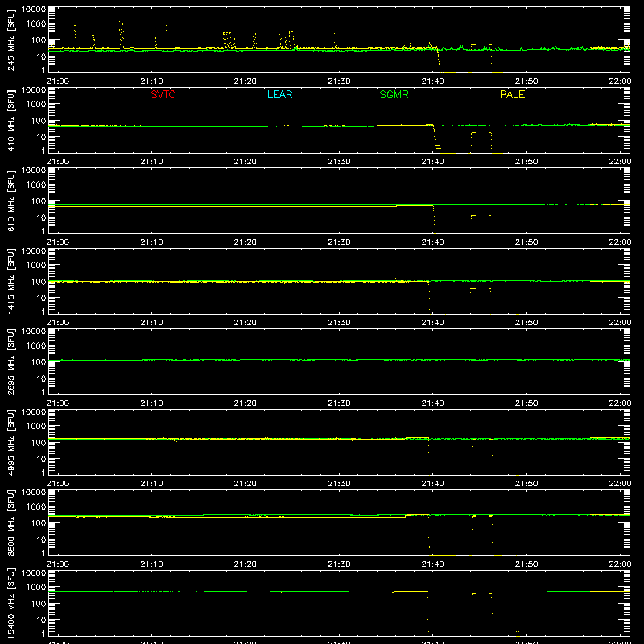This screenshot has width=644, height=644.
Task: Select the 2695 MHz [SFU] axis label
Action: pyautogui.click(x=11, y=361)
